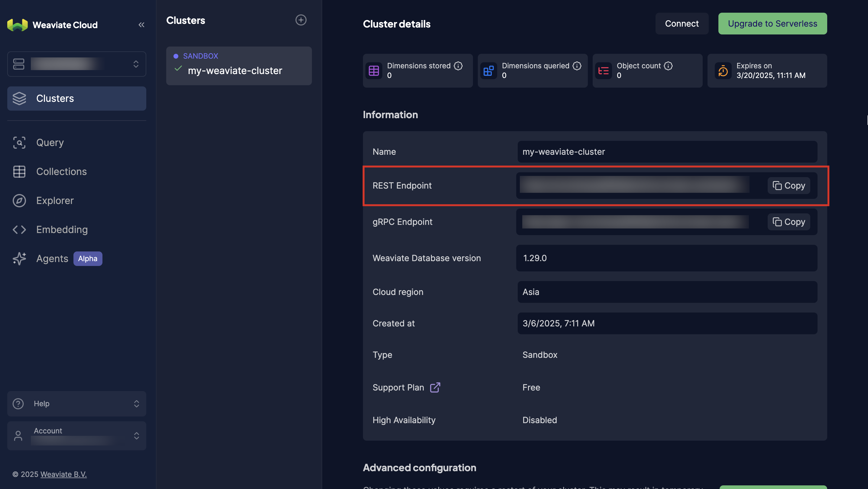Click the Weaviate Cloud logo

click(x=18, y=24)
